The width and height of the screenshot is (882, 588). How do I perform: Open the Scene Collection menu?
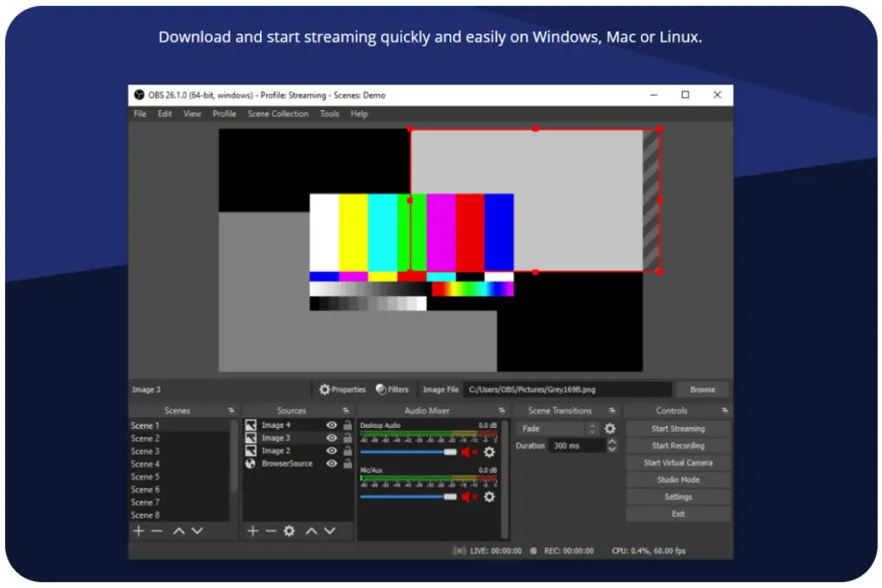(277, 114)
